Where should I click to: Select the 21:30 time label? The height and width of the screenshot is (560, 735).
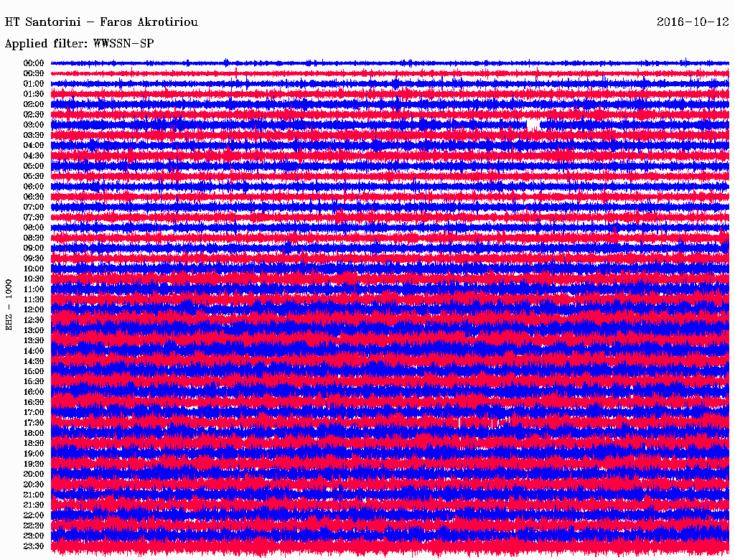click(x=34, y=505)
